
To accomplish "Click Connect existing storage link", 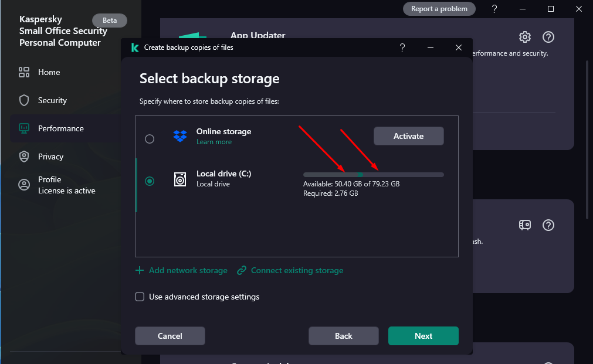I will pos(297,271).
